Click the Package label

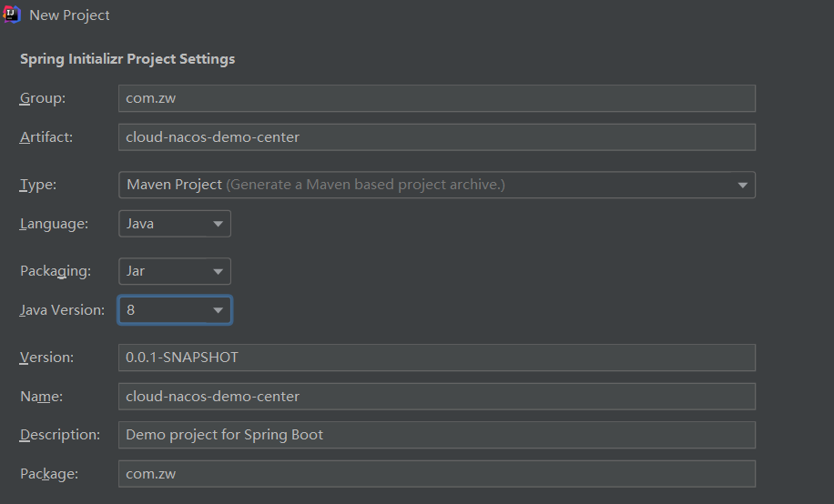[49, 474]
